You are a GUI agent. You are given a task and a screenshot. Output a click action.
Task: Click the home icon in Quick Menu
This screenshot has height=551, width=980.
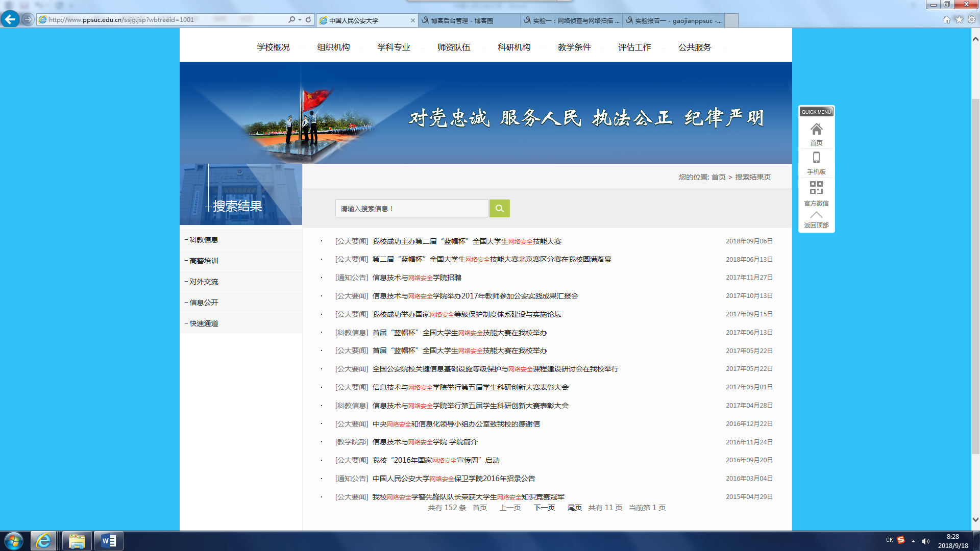(x=816, y=130)
